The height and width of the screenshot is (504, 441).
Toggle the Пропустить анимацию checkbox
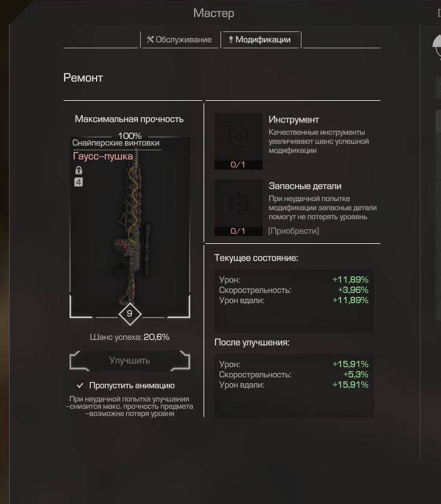click(80, 385)
